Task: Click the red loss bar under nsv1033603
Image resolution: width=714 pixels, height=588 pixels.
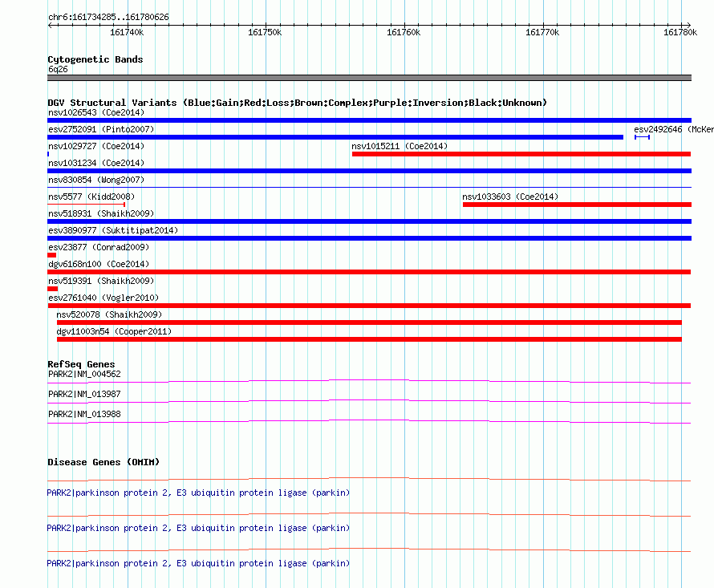Action: [577, 205]
